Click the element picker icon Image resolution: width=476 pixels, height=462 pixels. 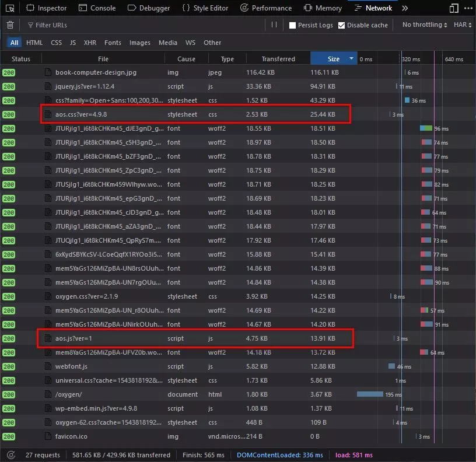pyautogui.click(x=8, y=8)
